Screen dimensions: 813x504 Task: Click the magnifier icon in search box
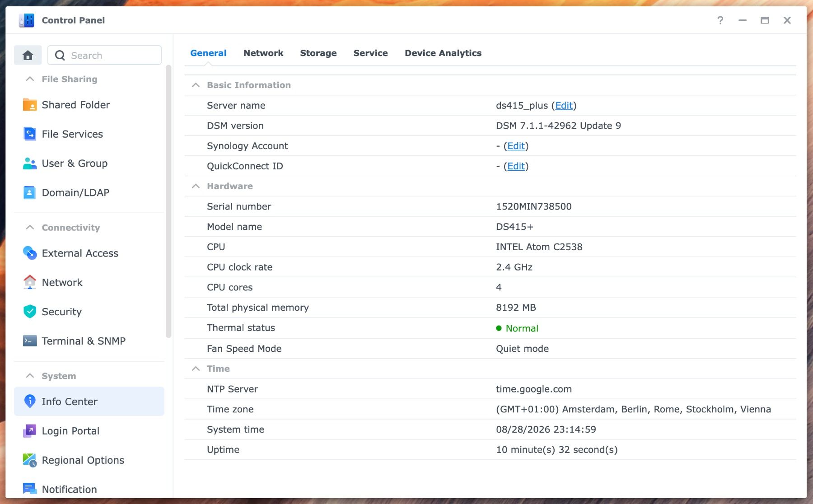click(x=60, y=56)
